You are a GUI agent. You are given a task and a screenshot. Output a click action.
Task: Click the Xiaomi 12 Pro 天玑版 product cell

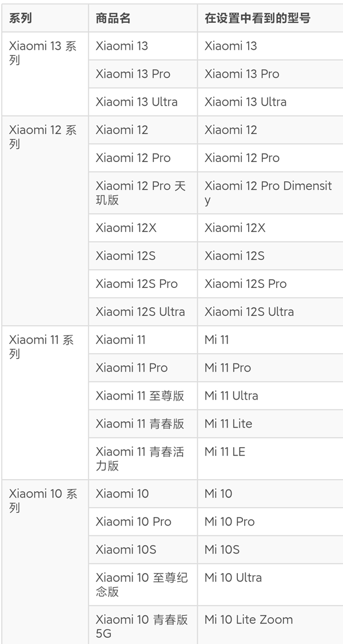point(141,193)
